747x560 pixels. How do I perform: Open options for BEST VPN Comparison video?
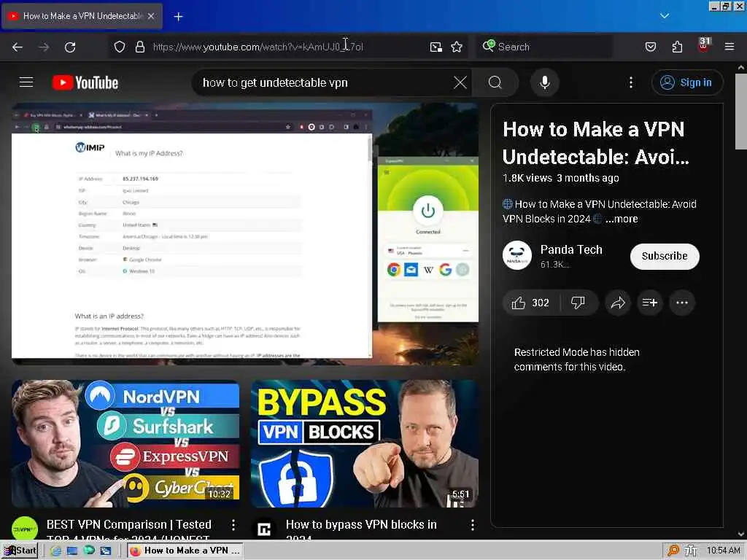pyautogui.click(x=233, y=525)
